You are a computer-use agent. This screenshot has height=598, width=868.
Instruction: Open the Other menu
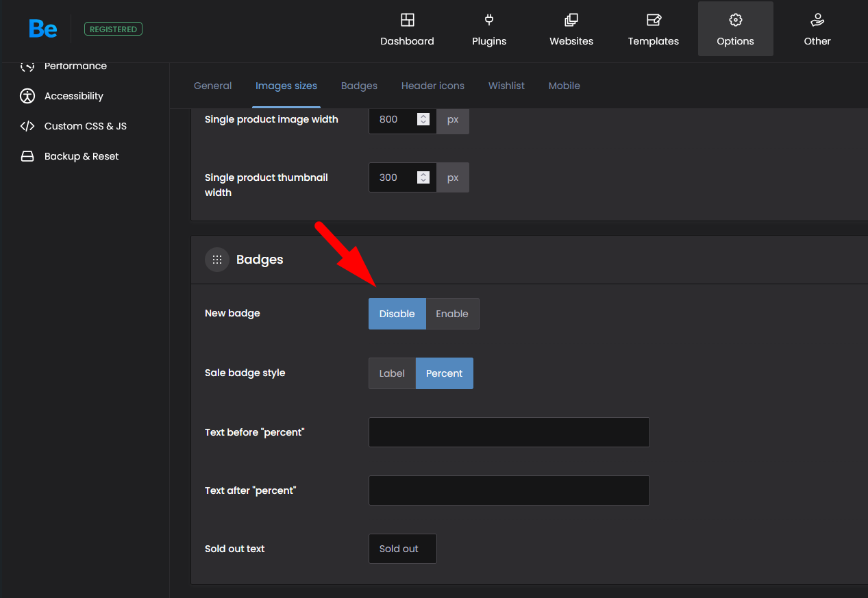pyautogui.click(x=817, y=29)
